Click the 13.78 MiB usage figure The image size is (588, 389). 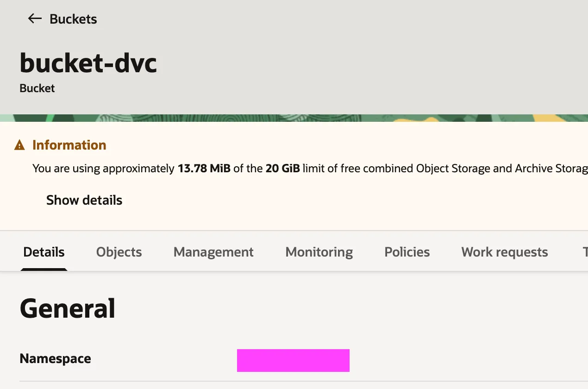204,168
